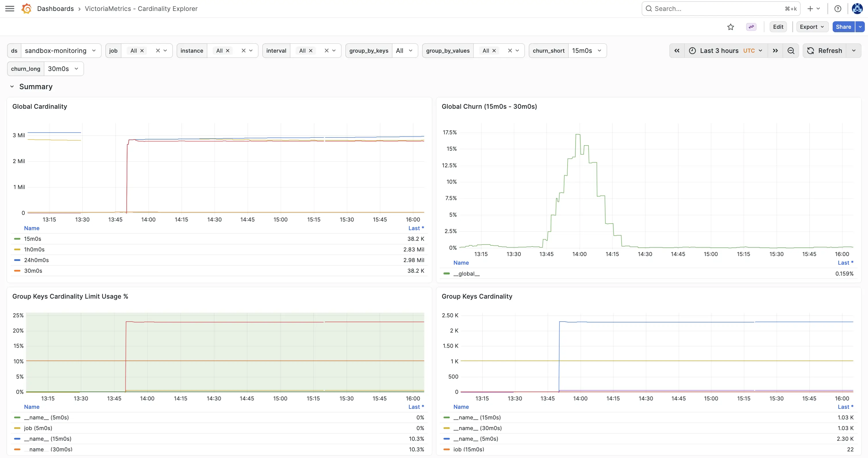Click the purple dashboard switch icon
The width and height of the screenshot is (868, 458).
751,27
